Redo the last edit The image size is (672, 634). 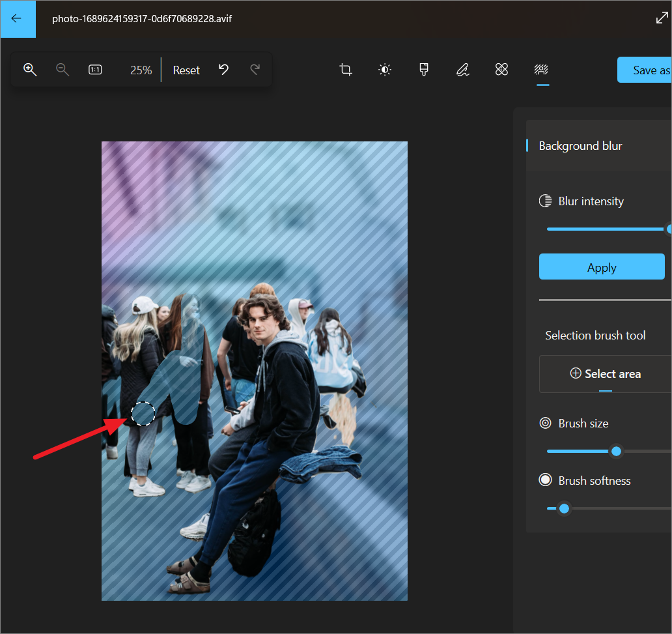255,70
